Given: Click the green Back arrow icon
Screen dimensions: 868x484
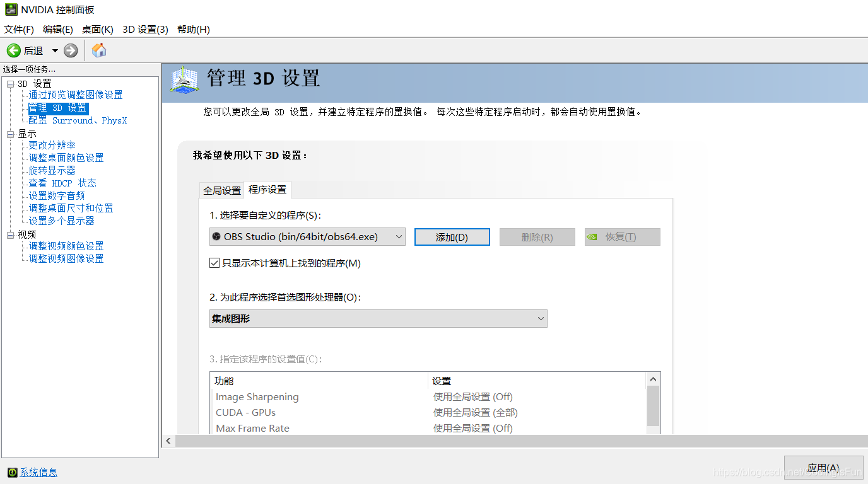Looking at the screenshot, I should point(13,50).
